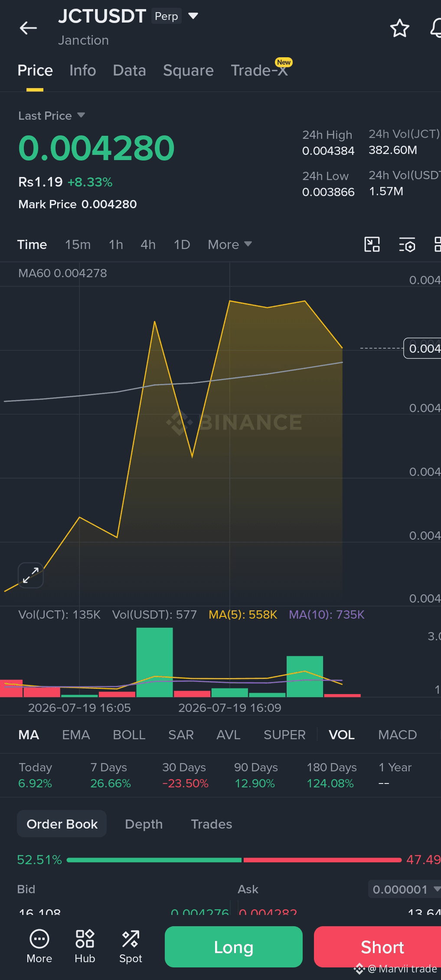Tap the 24h High value 0.004384
441x980 pixels.
pos(328,151)
